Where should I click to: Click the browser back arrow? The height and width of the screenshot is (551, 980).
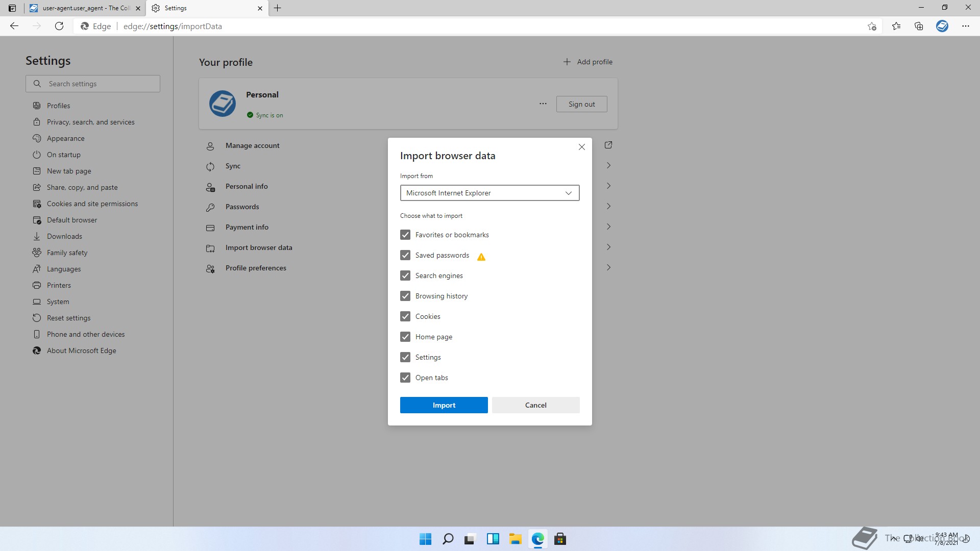[14, 26]
